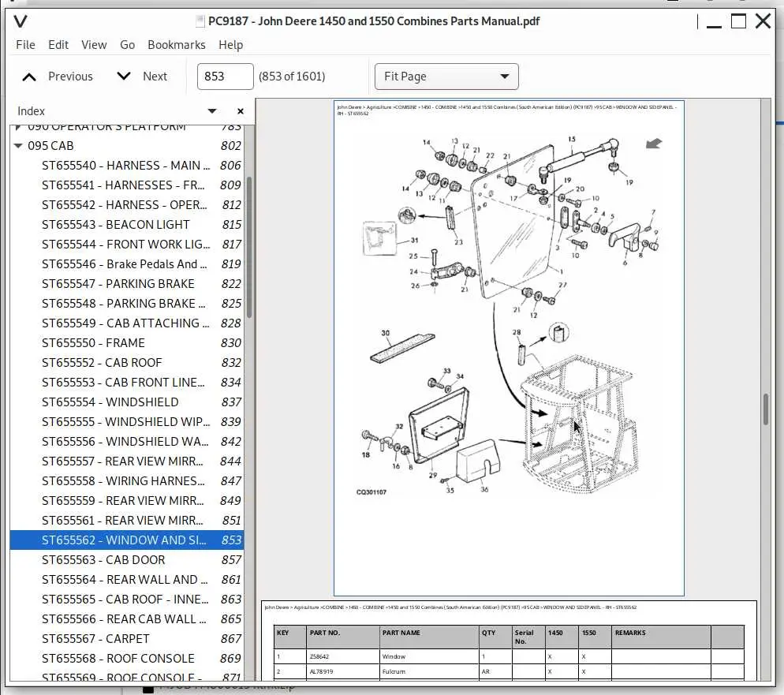
Task: Click the 095 CAB section label
Action: click(x=50, y=145)
